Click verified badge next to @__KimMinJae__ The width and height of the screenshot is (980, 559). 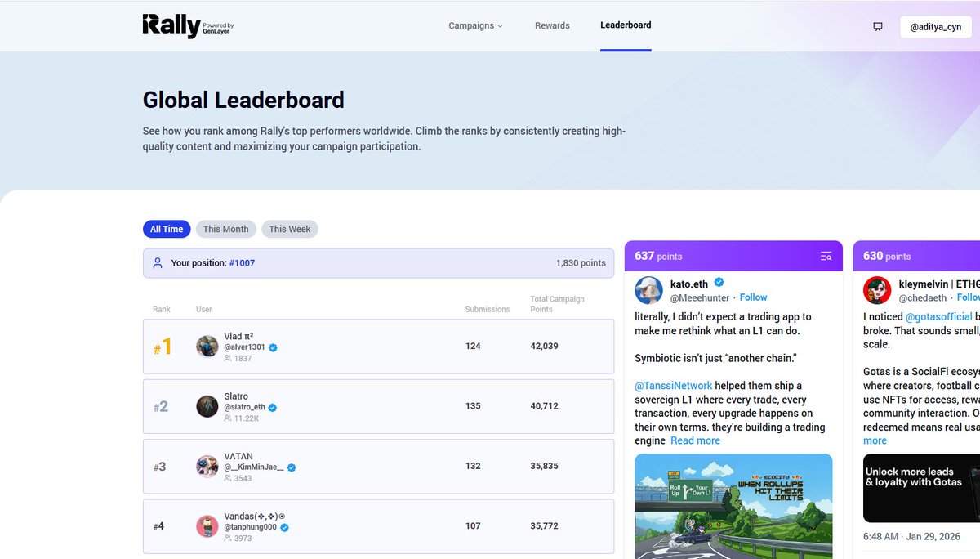[x=291, y=467]
